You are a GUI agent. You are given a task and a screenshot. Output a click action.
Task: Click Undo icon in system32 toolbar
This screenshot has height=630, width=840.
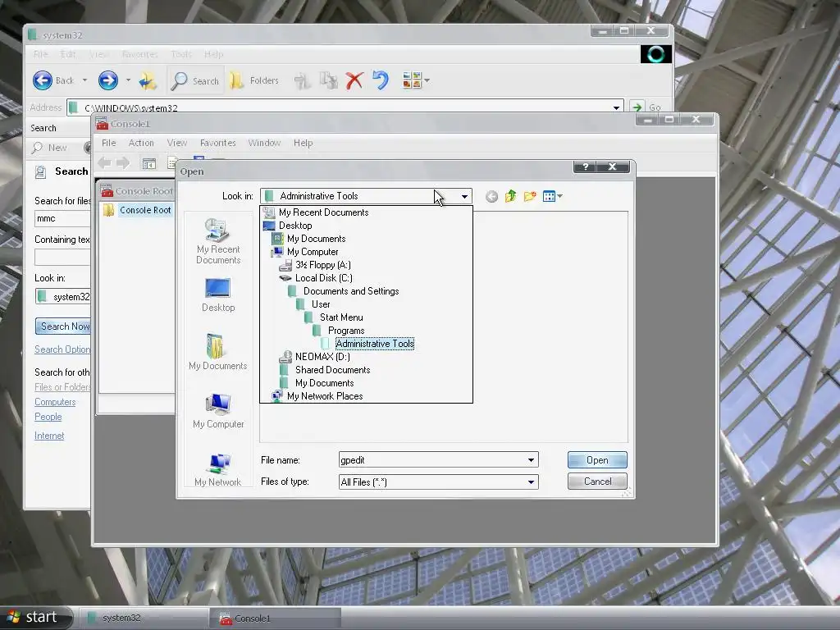(380, 80)
